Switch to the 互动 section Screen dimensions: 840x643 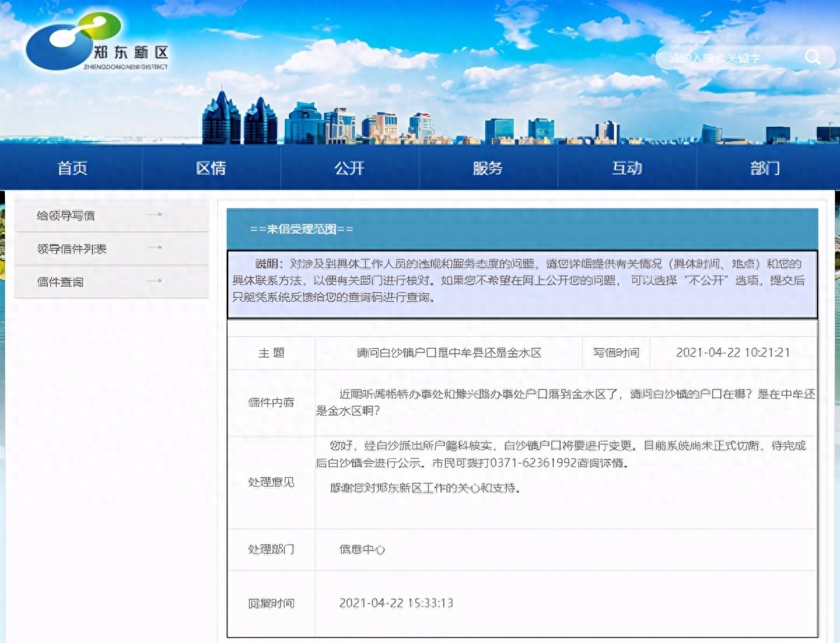pos(626,168)
